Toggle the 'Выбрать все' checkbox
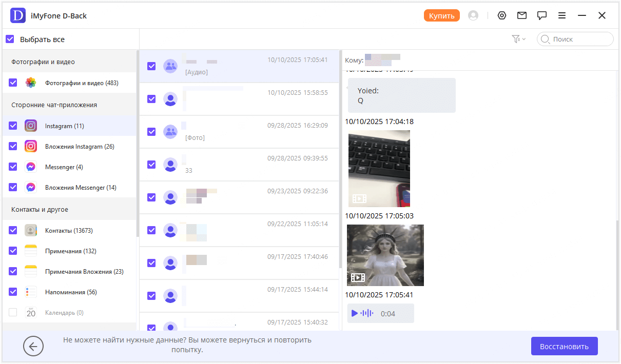Viewport: 621px width, 364px height. click(x=10, y=39)
